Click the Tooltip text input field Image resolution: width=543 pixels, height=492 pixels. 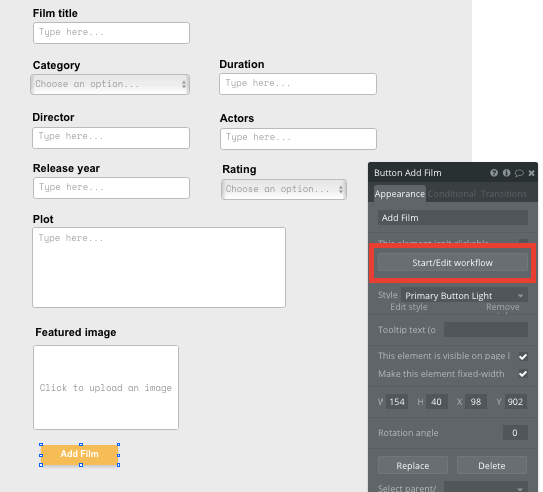coord(486,329)
